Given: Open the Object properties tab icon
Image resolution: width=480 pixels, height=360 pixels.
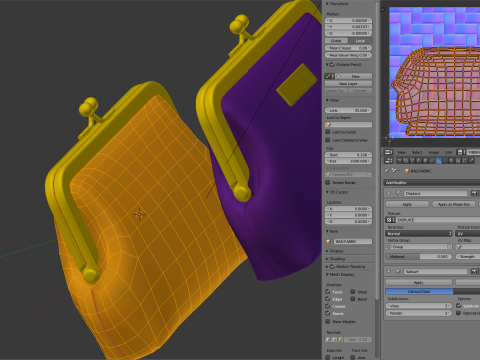Looking at the screenshot, I should click(425, 160).
